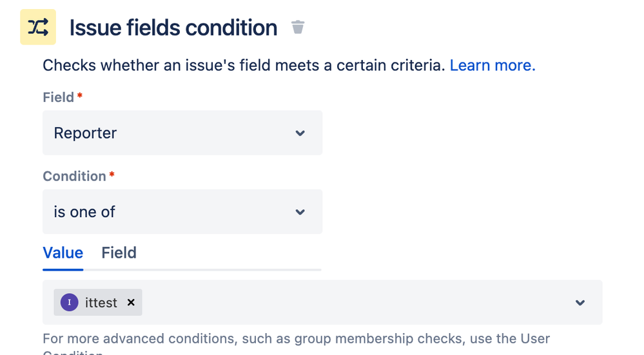Click the 'Field' required label

(58, 97)
